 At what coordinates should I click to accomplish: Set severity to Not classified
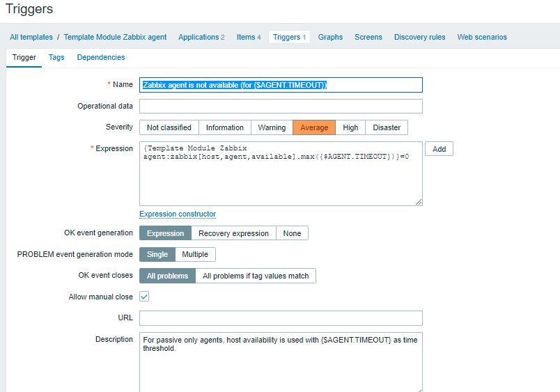point(169,127)
